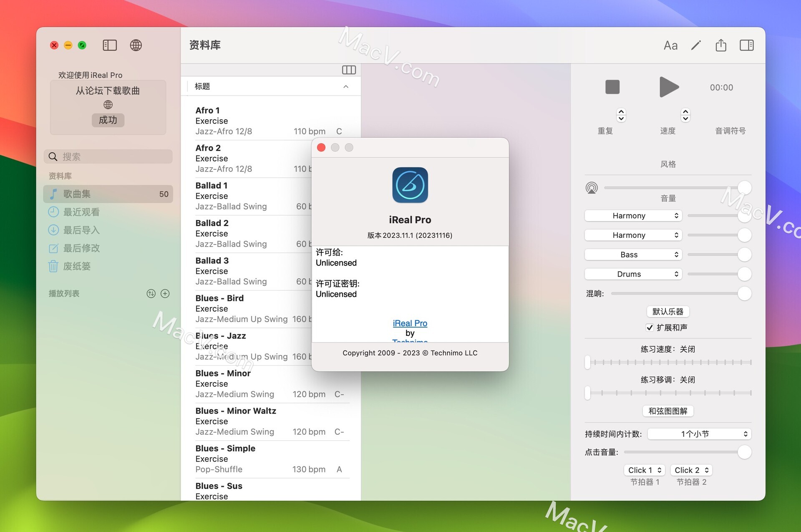Screen dimensions: 801x532
Task: Open the share icon
Action: point(721,45)
